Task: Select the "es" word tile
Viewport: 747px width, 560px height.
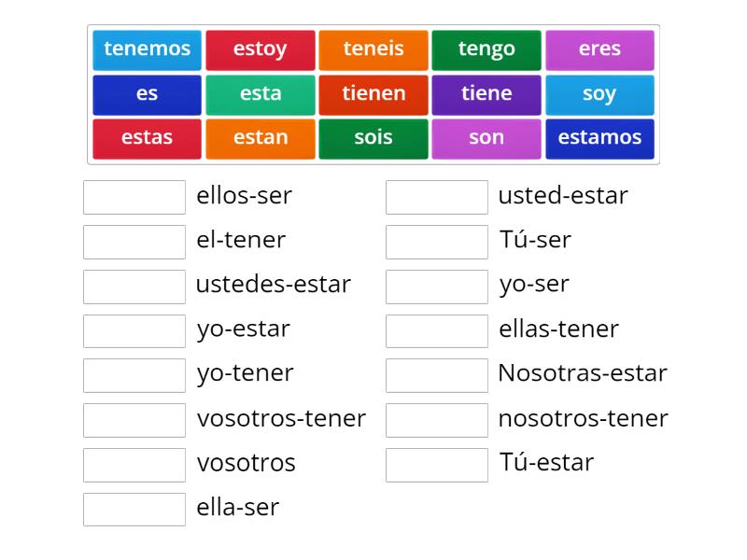Action: pos(147,93)
